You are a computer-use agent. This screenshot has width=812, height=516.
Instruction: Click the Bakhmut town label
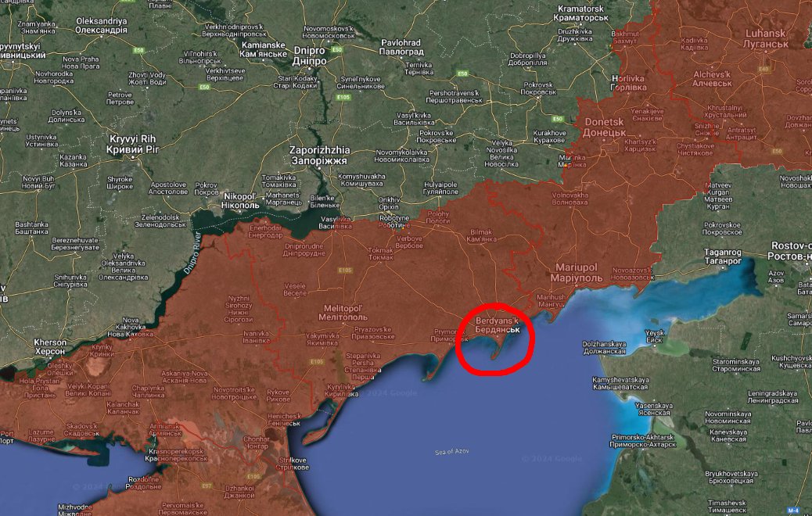(626, 38)
